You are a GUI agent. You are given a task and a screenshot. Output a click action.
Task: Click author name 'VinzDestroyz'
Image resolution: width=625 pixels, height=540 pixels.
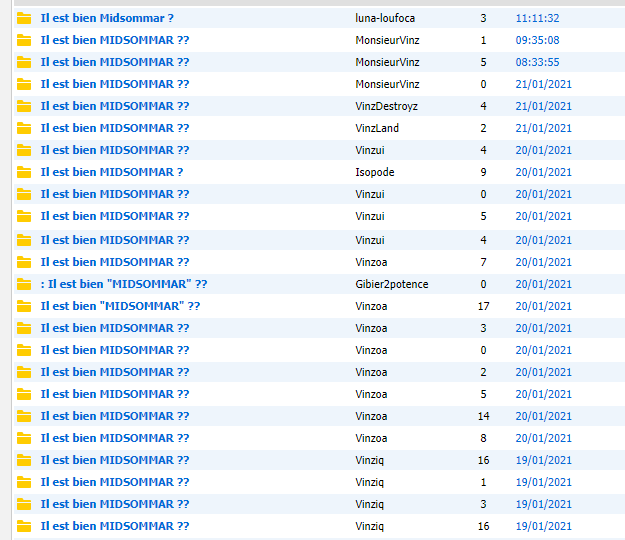[387, 106]
